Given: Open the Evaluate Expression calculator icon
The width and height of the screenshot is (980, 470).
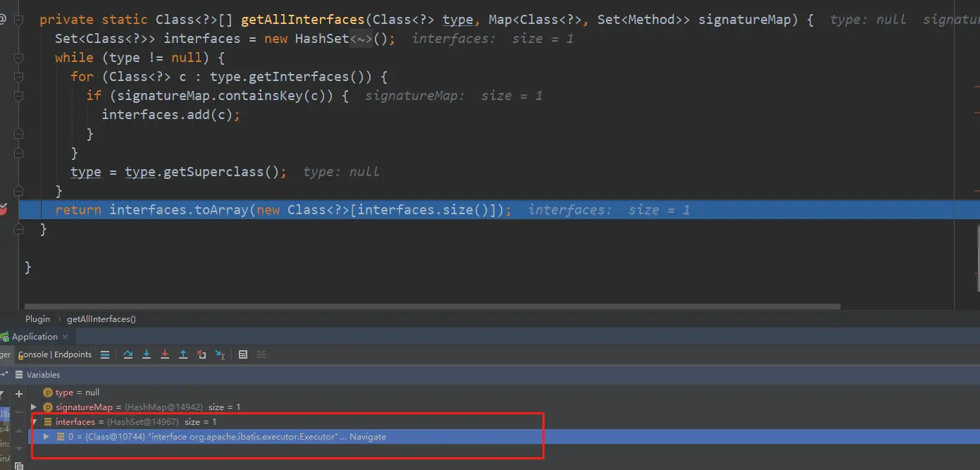Looking at the screenshot, I should (243, 354).
